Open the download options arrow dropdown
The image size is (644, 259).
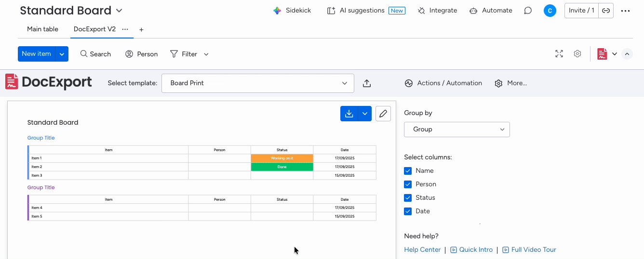tap(365, 114)
